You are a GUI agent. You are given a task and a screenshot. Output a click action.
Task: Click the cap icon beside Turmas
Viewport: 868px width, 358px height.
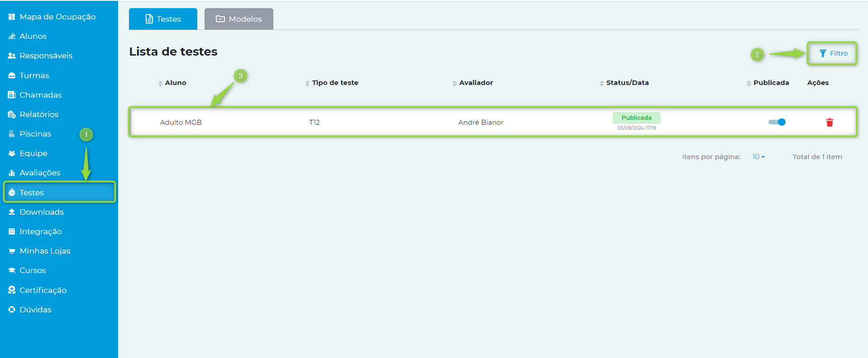tap(12, 75)
